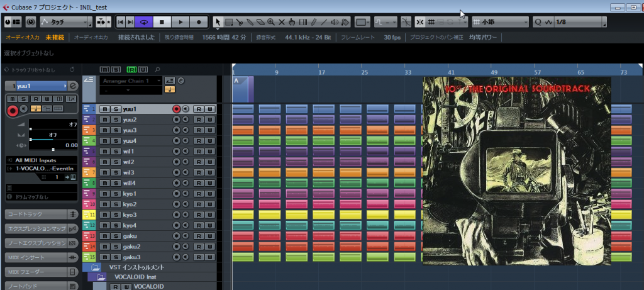Click the transport Play button
The width and height of the screenshot is (644, 290).
point(180,22)
